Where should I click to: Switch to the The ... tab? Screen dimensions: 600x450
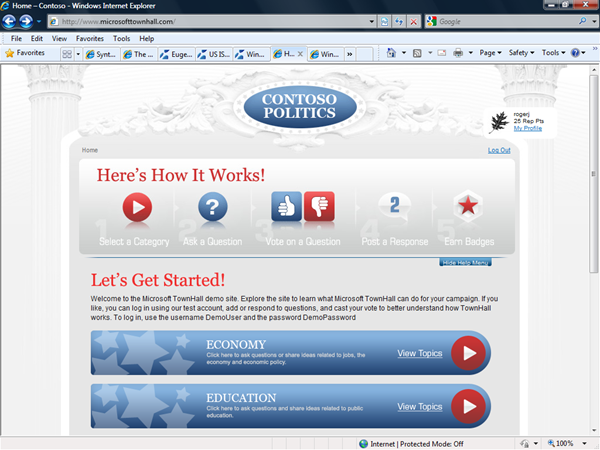[139, 54]
